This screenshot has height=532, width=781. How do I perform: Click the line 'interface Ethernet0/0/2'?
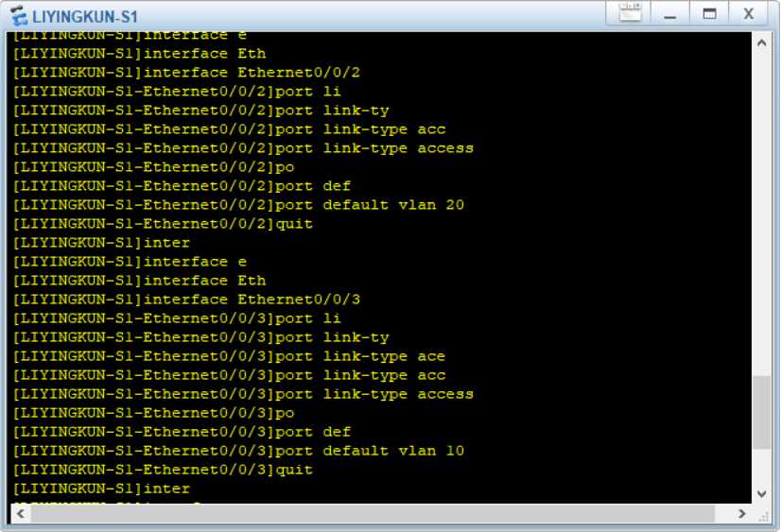tap(186, 73)
